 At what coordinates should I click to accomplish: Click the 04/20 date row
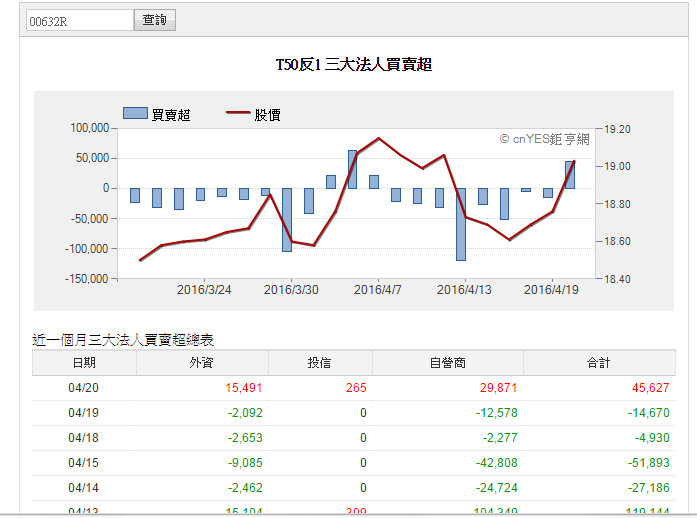coord(353,388)
